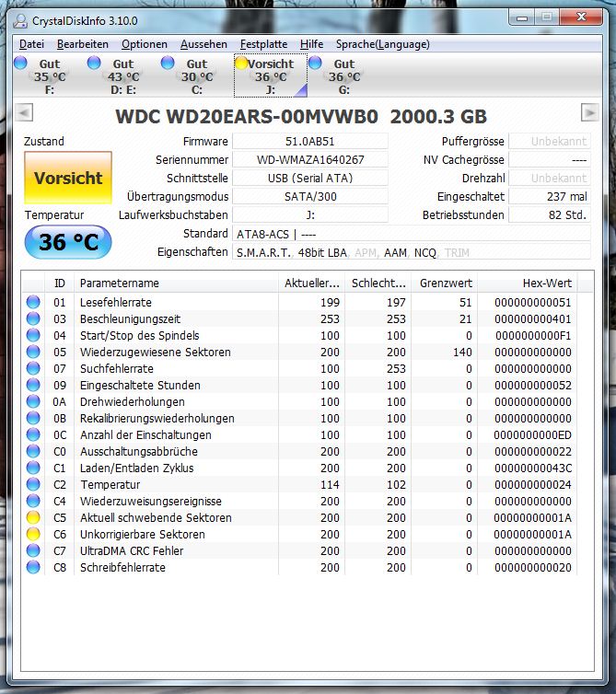Viewport: 616px width, 694px height.
Task: Click status circle for Suchfehlerrate row
Action: [33, 369]
